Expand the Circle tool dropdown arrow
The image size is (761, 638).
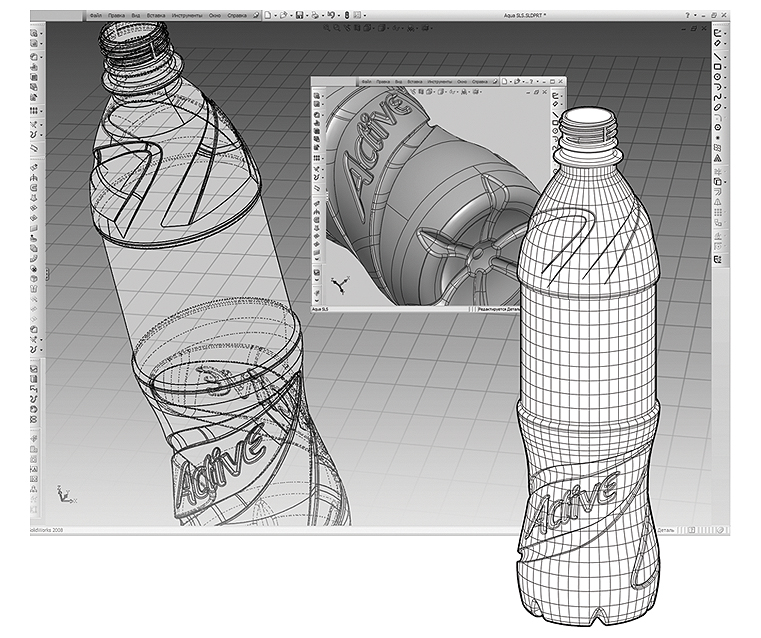pos(725,77)
